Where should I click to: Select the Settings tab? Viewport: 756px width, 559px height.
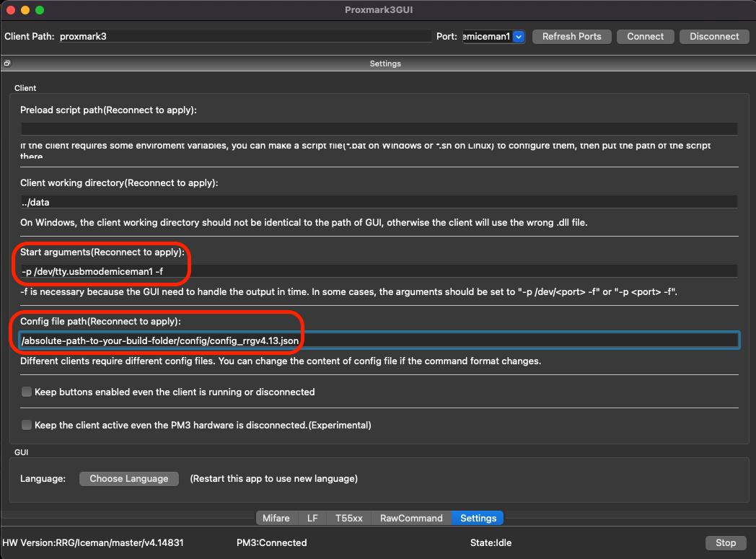click(478, 518)
